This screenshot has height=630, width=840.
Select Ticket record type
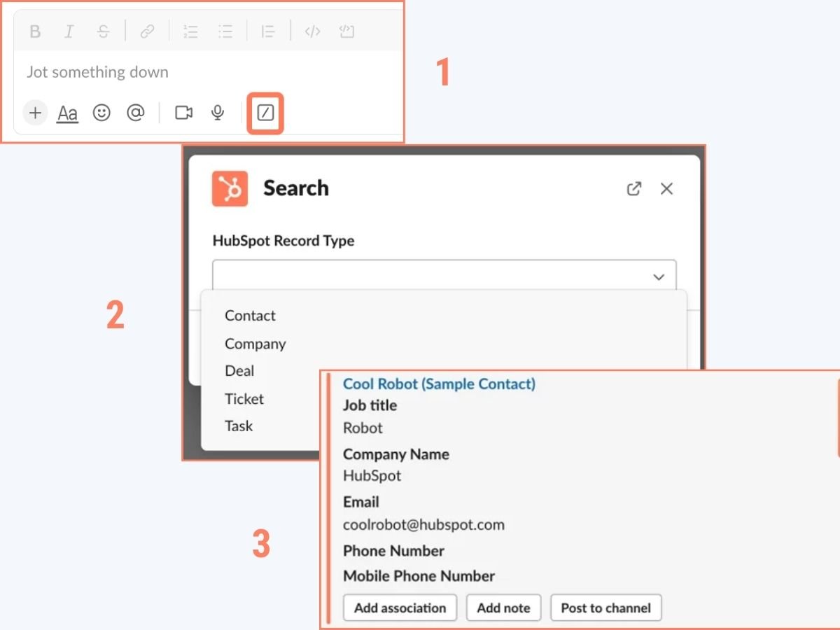pos(244,399)
